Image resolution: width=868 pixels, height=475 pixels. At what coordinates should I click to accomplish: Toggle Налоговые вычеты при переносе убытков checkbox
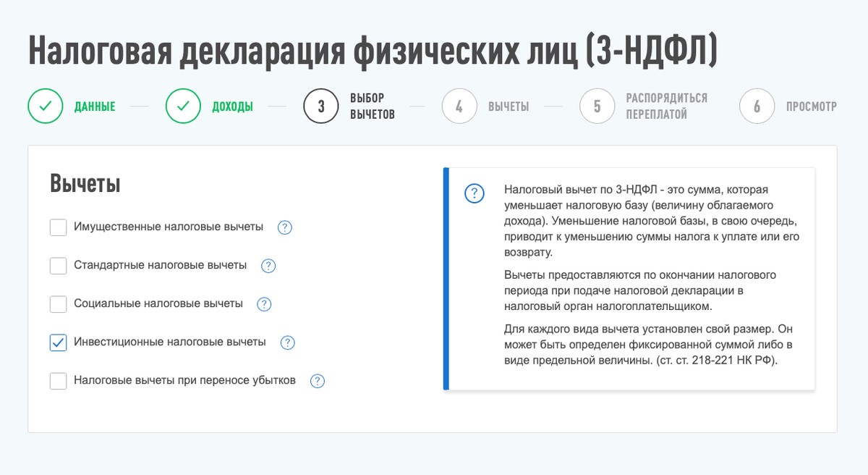59,381
